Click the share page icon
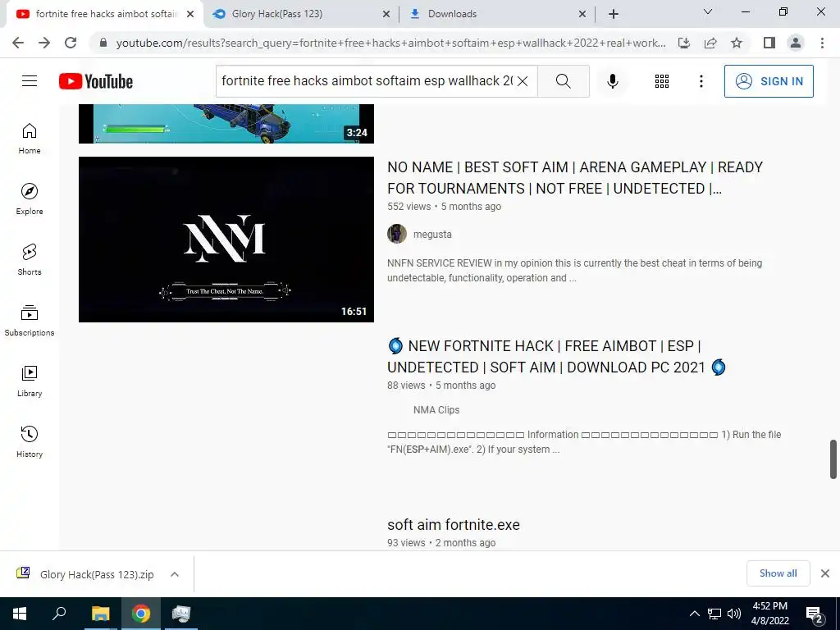Image resolution: width=840 pixels, height=630 pixels. [710, 43]
